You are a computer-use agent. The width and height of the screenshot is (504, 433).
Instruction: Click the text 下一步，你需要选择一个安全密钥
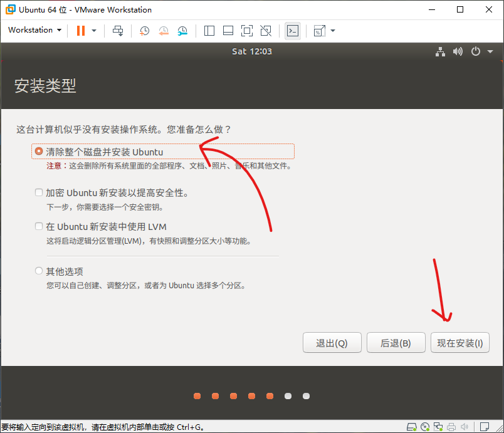click(105, 207)
